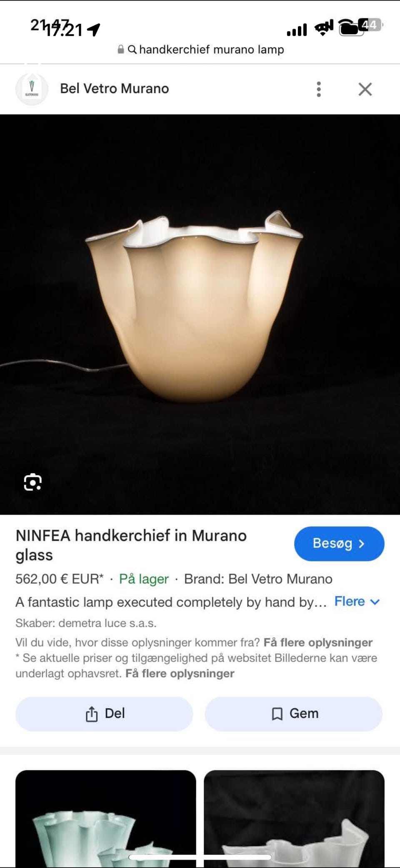Tap the NINFEA handkerchief product title

pos(131,545)
